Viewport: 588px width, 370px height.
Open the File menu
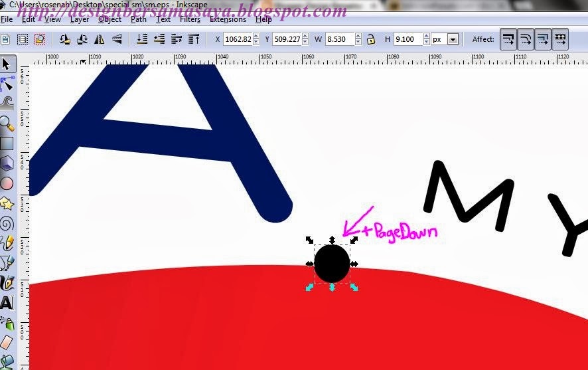7,19
